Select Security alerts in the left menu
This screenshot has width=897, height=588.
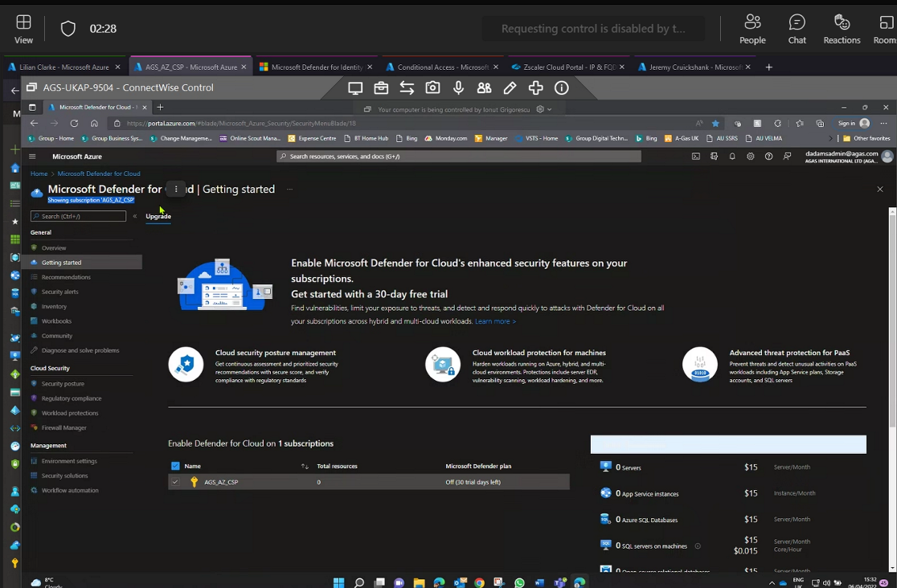click(x=59, y=292)
